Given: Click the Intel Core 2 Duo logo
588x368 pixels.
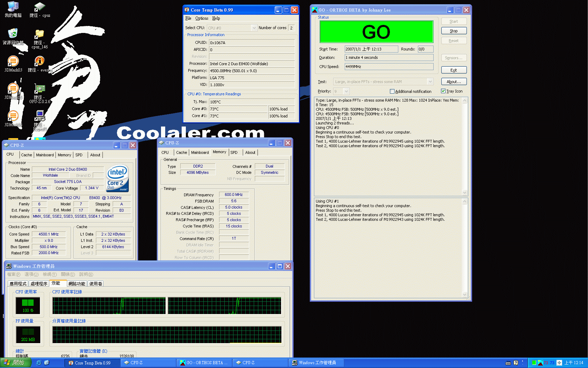Looking at the screenshot, I should tap(117, 178).
